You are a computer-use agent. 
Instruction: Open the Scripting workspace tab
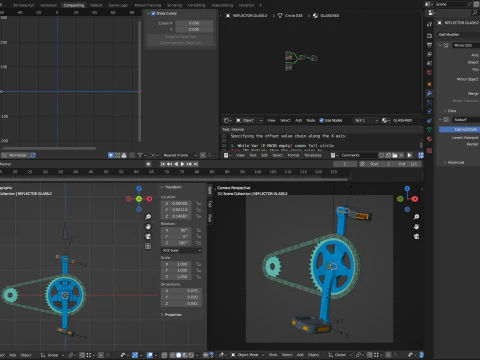coord(174,5)
